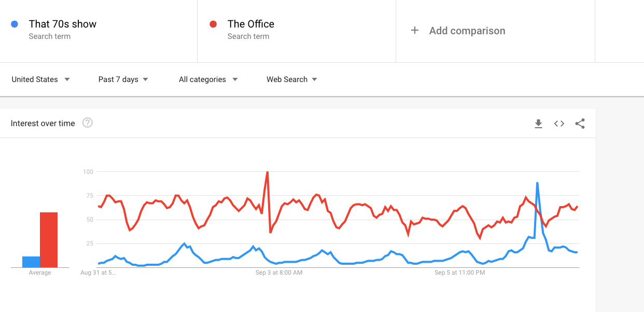Click the red line peak at 100
The image size is (644, 312).
[x=267, y=172]
